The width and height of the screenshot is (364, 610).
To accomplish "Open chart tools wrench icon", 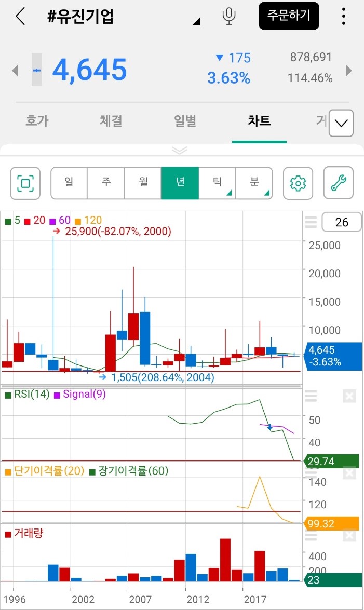I will (339, 183).
